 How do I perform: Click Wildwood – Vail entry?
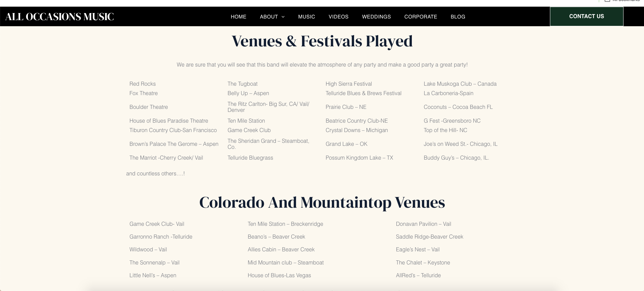tap(148, 249)
